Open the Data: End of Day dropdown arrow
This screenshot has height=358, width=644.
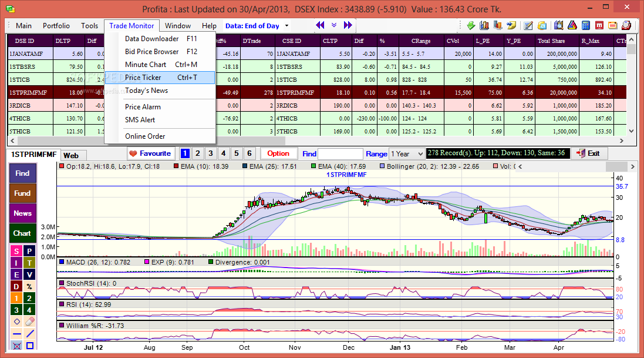pos(286,25)
